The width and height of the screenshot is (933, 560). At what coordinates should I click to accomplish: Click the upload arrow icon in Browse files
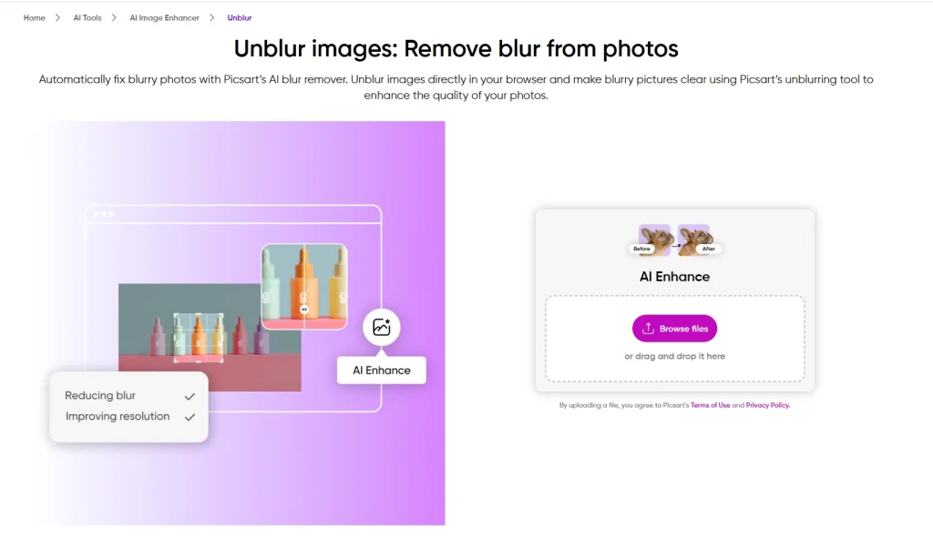tap(648, 328)
